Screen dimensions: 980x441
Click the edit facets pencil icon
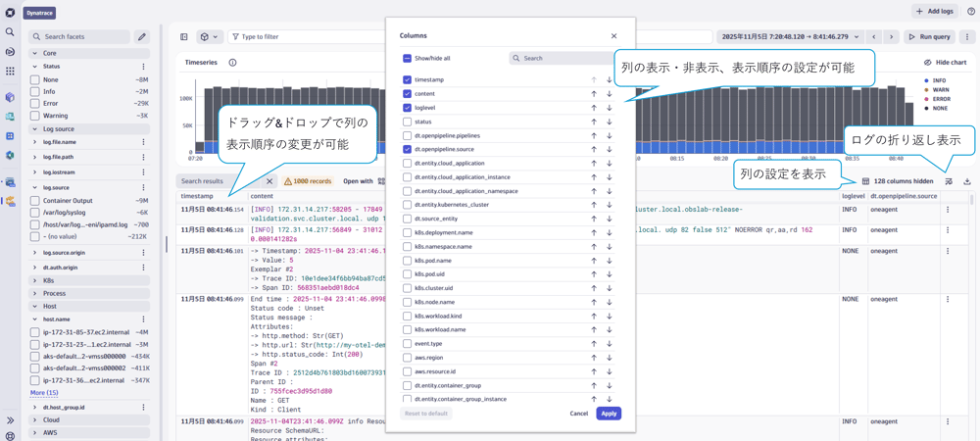142,37
